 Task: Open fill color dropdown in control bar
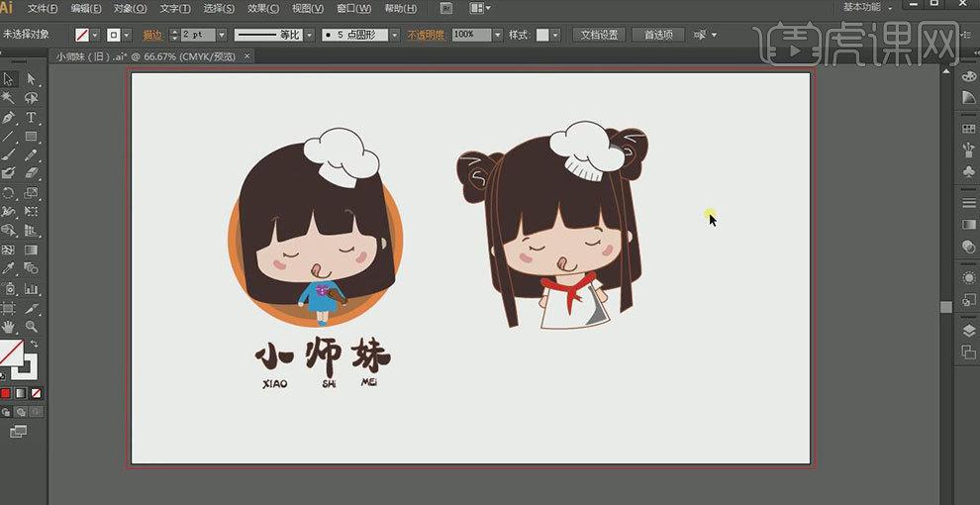click(96, 35)
